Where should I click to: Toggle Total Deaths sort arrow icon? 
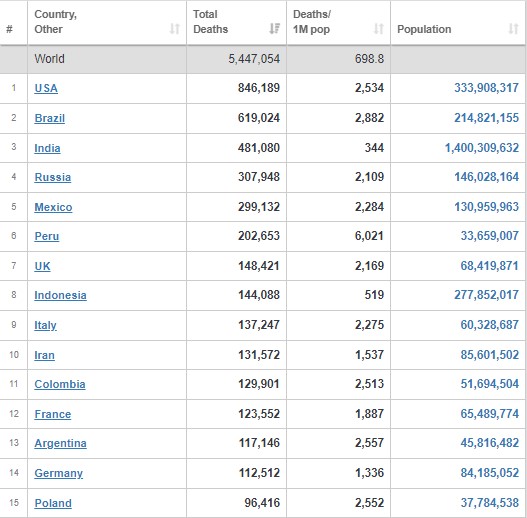pos(275,29)
